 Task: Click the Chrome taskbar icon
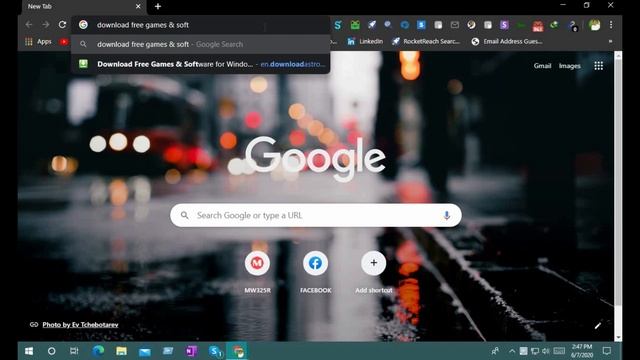point(238,351)
